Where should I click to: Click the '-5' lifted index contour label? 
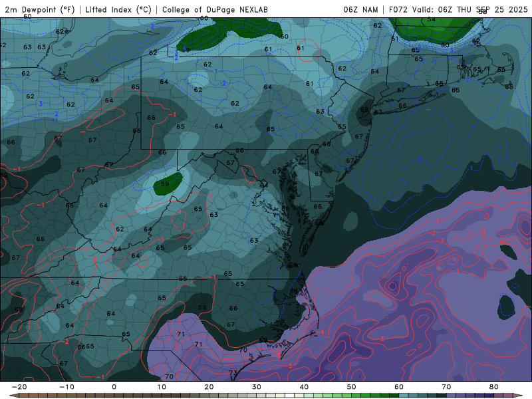click(289, 366)
